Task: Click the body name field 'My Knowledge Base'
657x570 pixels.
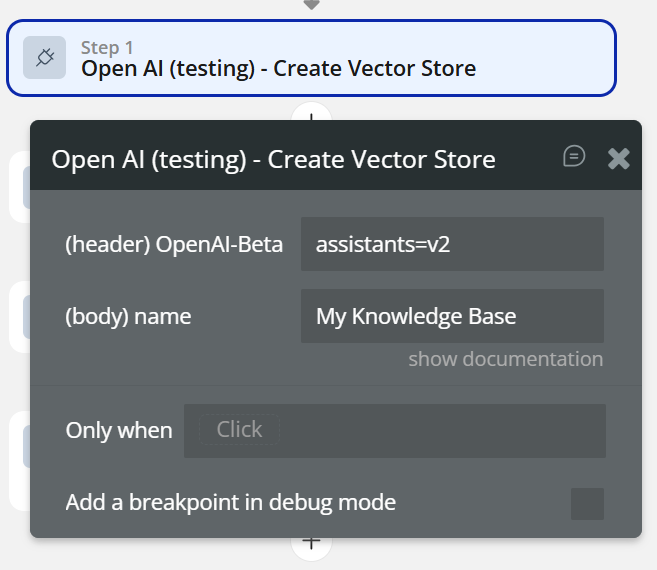Action: [452, 317]
